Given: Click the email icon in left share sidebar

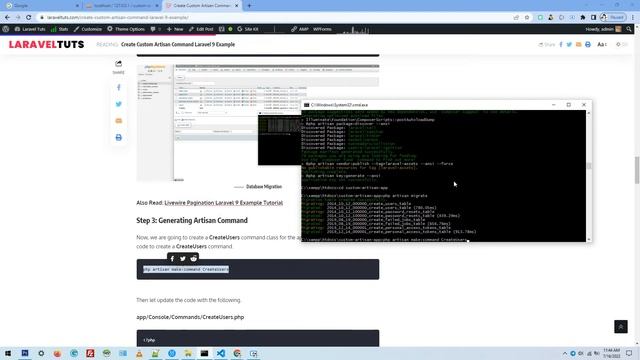Looking at the screenshot, I should 119,121.
